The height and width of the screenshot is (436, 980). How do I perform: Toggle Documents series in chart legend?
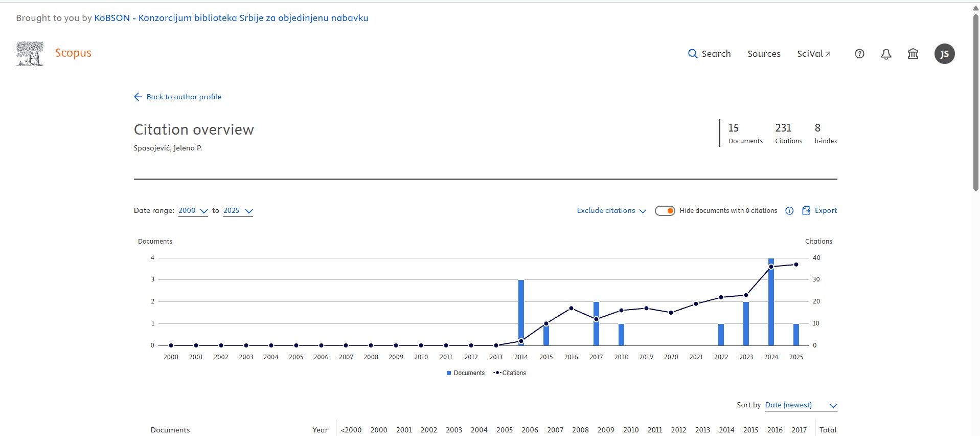point(465,373)
